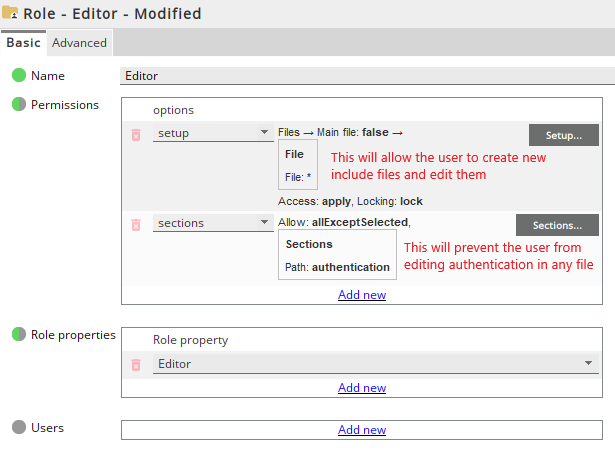Image resolution: width=615 pixels, height=466 pixels.
Task: Switch to the Basic tab
Action: point(24,43)
